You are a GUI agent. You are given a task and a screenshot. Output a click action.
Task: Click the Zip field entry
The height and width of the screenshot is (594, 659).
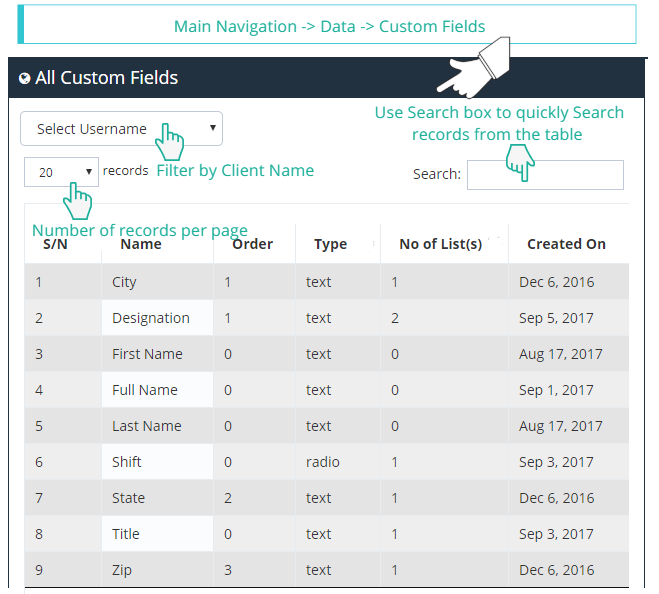(122, 570)
